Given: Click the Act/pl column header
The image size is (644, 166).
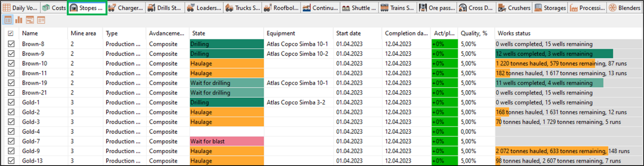Looking at the screenshot, I should pyautogui.click(x=444, y=33).
